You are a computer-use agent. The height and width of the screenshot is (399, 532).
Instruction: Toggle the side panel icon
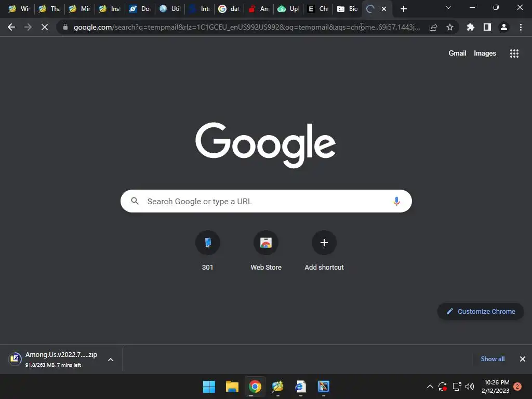(x=487, y=27)
